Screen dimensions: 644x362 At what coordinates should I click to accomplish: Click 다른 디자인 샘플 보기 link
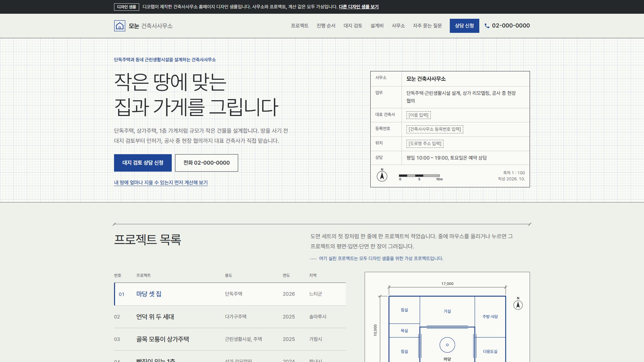(359, 7)
